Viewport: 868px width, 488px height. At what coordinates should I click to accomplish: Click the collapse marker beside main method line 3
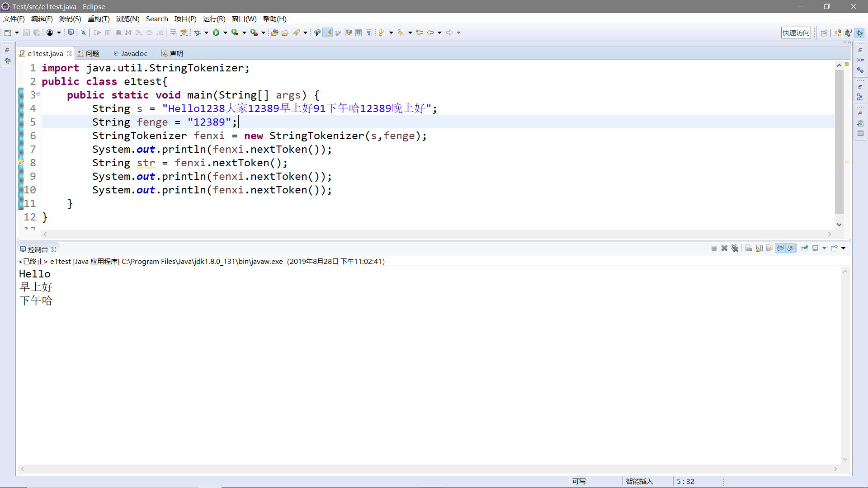pyautogui.click(x=38, y=94)
